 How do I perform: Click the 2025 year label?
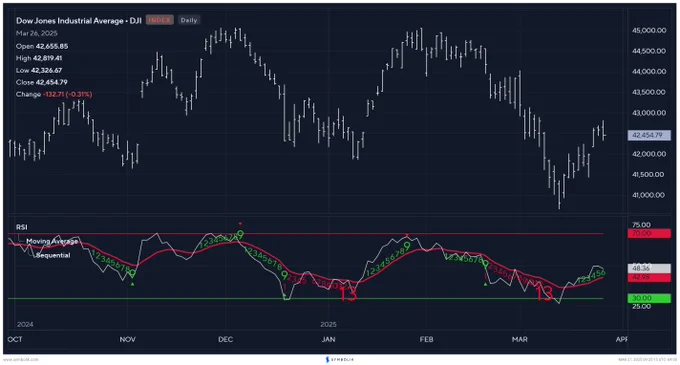[x=328, y=324]
